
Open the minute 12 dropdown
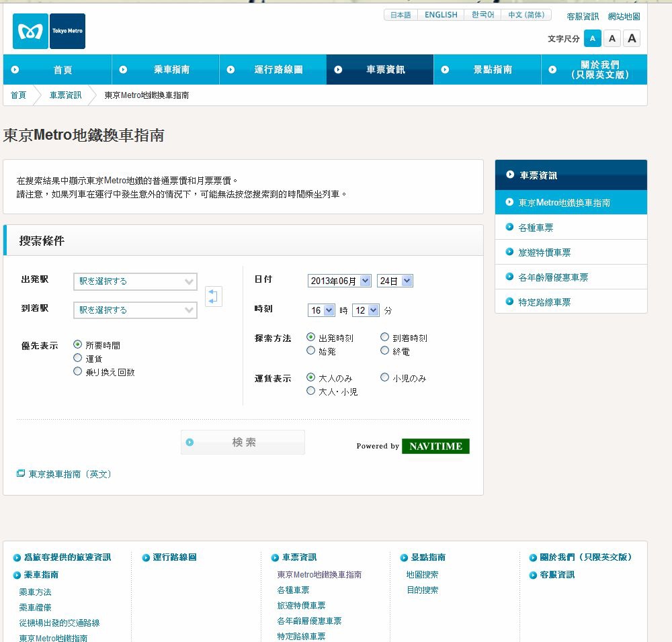(366, 310)
